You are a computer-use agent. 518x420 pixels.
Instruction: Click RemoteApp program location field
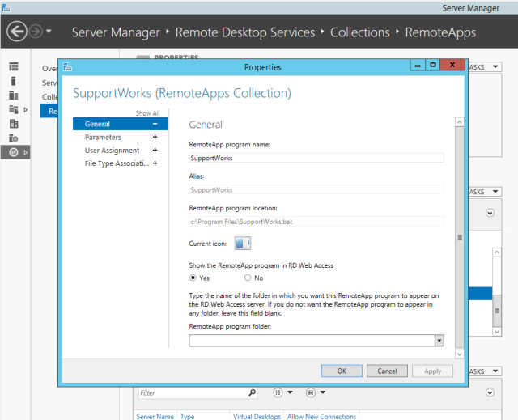pyautogui.click(x=316, y=222)
